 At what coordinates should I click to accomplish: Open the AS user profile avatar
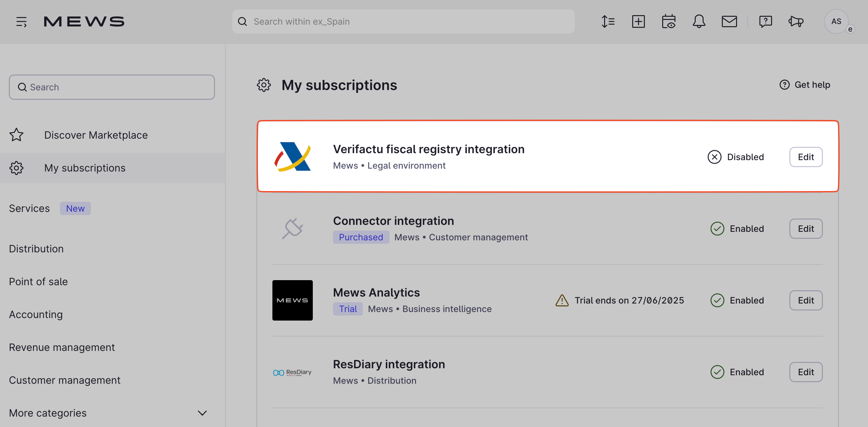point(836,21)
